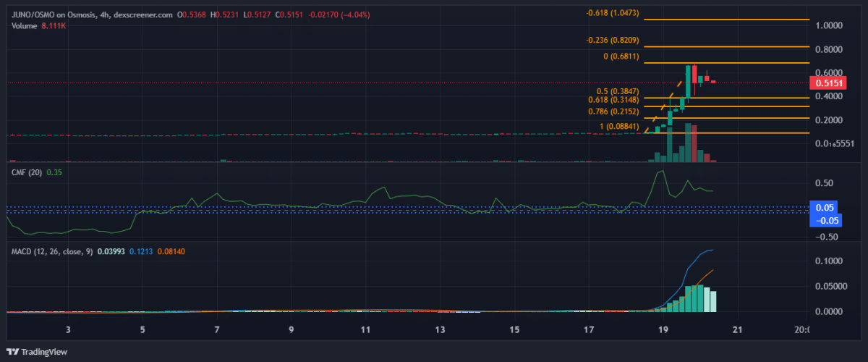Click the green CMF value 0.35
The height and width of the screenshot is (362, 868).
tap(54, 172)
